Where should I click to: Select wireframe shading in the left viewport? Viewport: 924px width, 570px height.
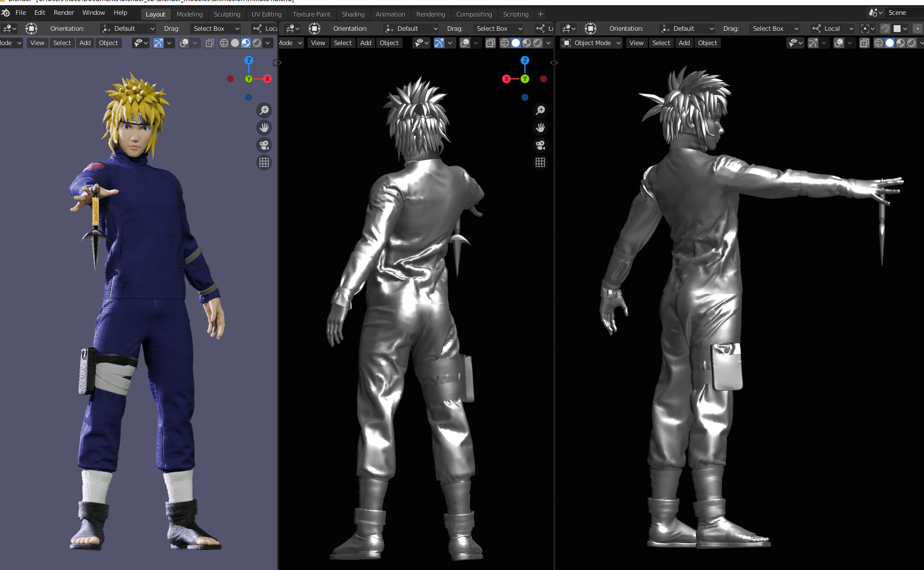click(x=224, y=43)
